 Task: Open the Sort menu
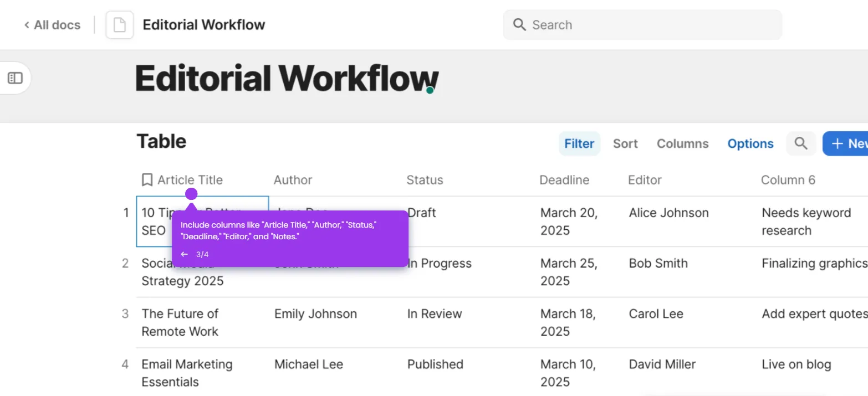(625, 143)
